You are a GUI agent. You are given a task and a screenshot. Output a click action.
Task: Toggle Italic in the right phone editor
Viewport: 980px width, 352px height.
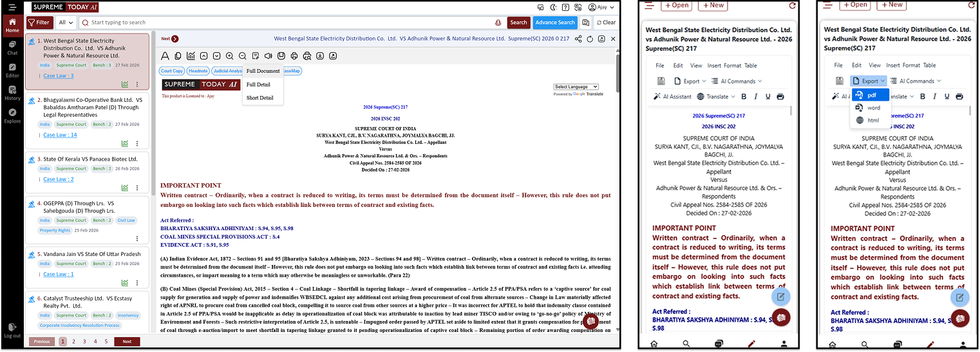click(934, 97)
